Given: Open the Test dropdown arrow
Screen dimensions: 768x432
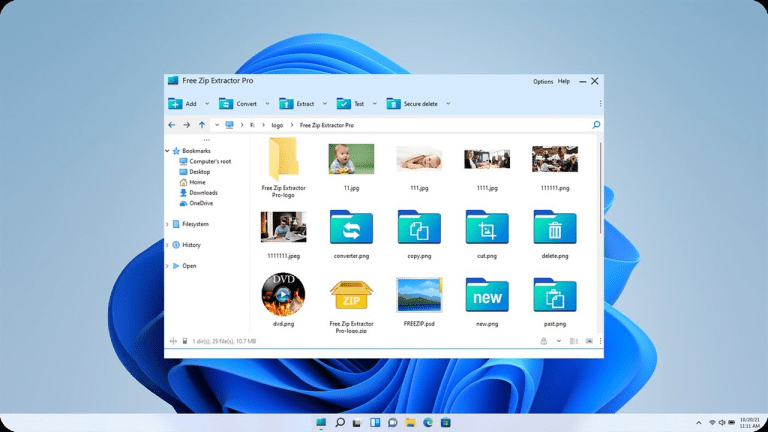Looking at the screenshot, I should tap(374, 104).
